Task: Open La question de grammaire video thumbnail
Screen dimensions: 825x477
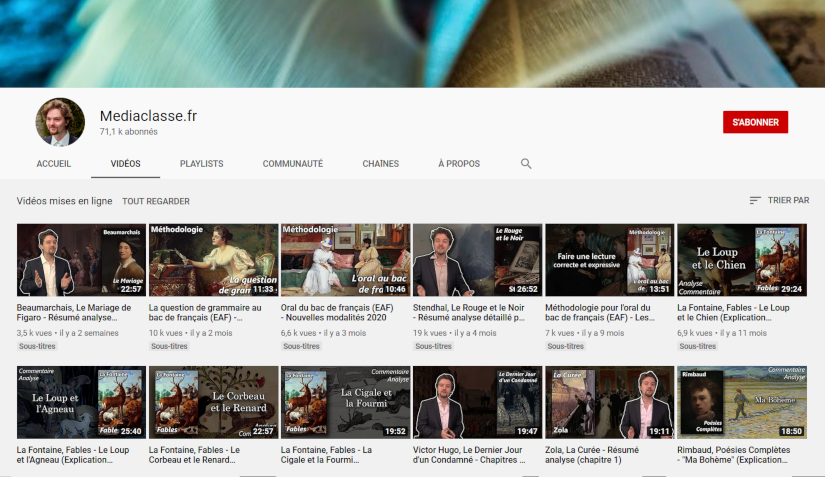Action: click(x=213, y=260)
